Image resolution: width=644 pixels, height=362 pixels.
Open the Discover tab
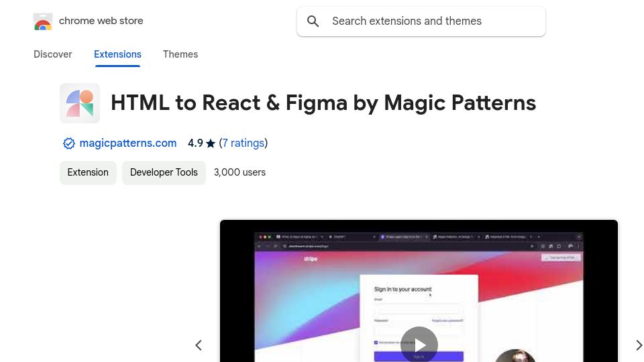pyautogui.click(x=52, y=54)
